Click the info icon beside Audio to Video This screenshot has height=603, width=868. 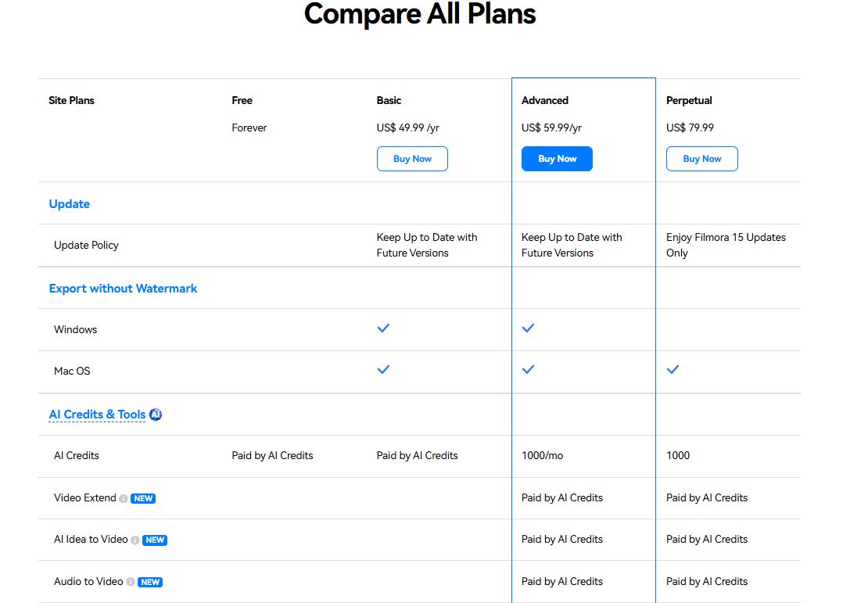131,582
